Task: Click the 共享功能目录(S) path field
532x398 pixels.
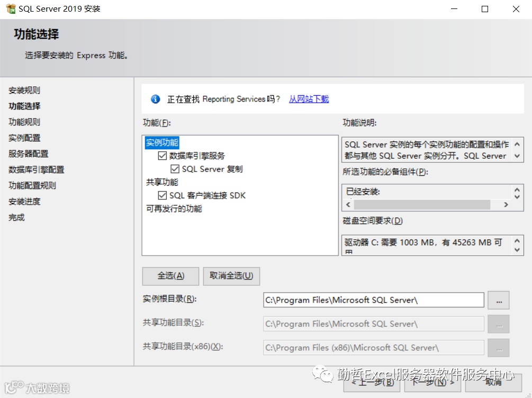Action: 374,324
